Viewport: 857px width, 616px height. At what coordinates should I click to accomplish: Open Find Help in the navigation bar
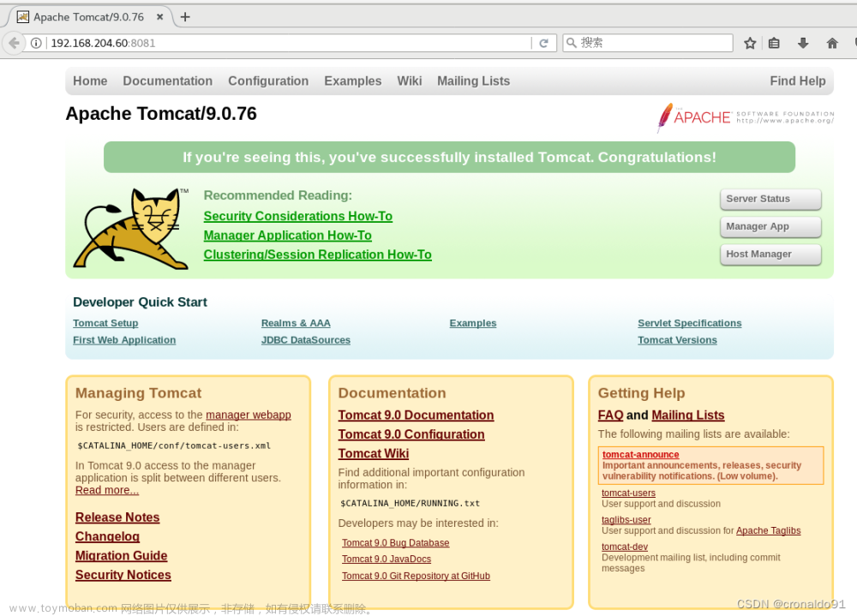pyautogui.click(x=797, y=81)
